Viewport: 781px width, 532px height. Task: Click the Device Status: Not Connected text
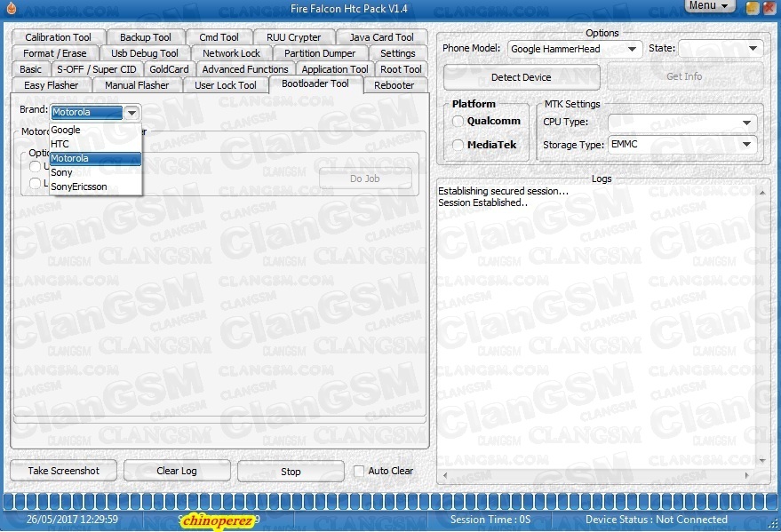click(x=656, y=520)
